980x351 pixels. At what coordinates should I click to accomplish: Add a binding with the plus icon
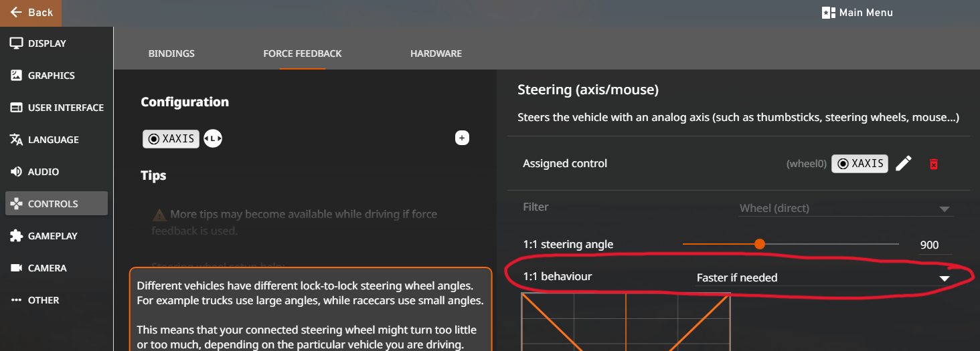click(x=462, y=138)
